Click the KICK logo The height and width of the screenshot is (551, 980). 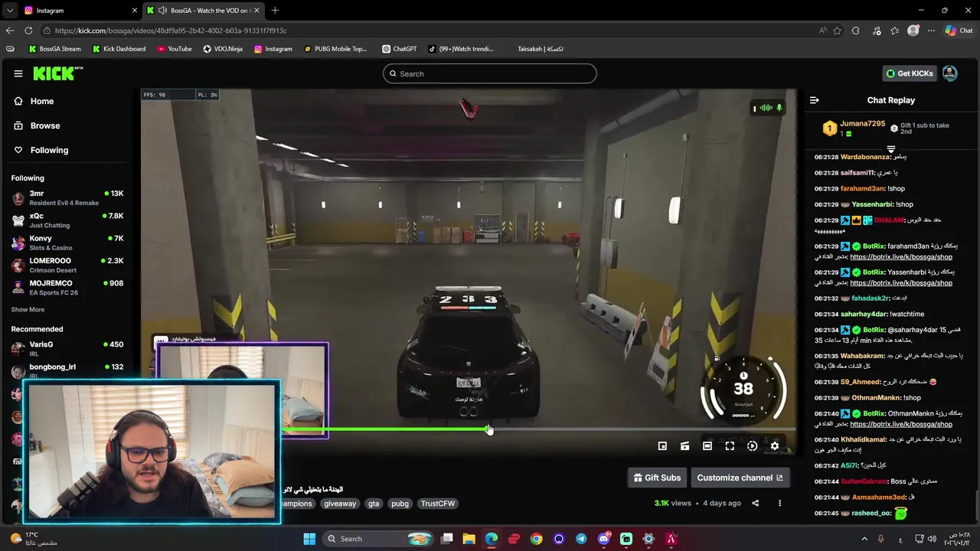[57, 73]
